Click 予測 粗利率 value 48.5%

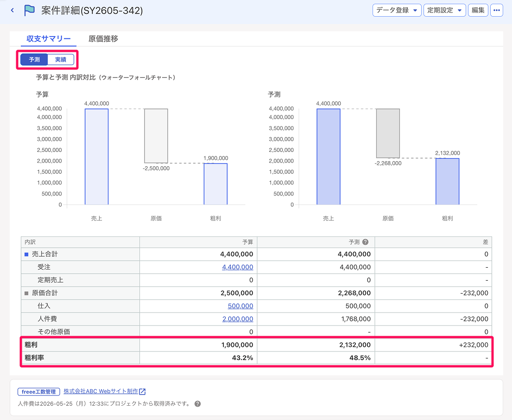tap(360, 358)
